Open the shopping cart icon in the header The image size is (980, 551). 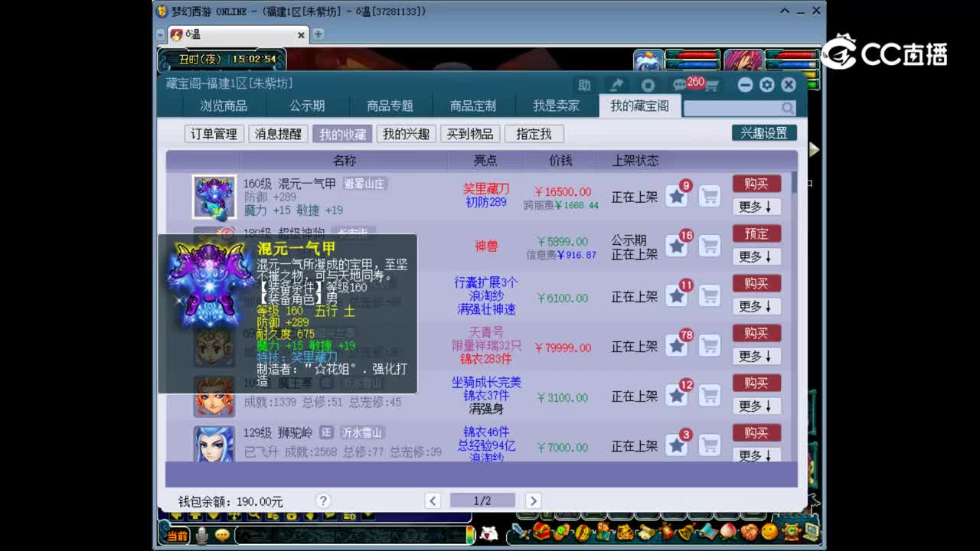pos(711,86)
